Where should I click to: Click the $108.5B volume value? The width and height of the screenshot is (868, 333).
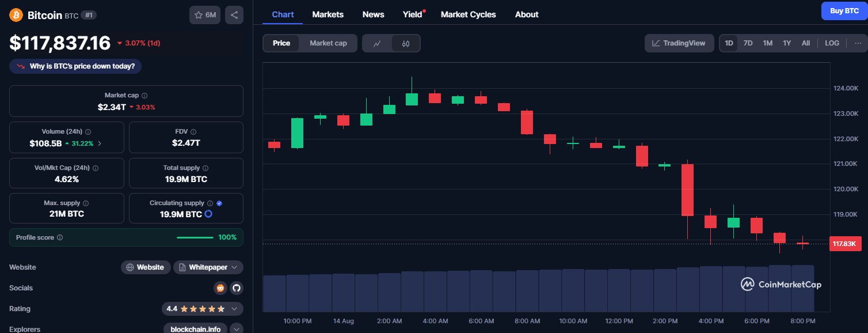45,143
